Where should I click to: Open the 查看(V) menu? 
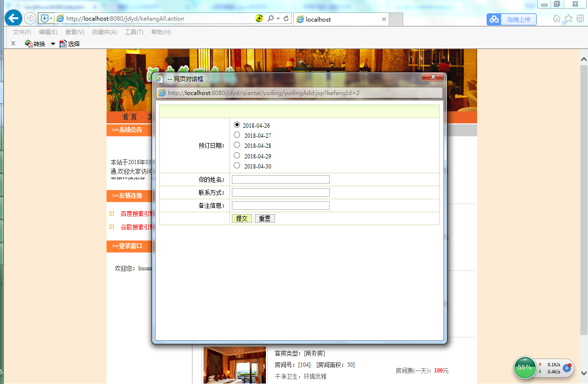pyautogui.click(x=75, y=32)
